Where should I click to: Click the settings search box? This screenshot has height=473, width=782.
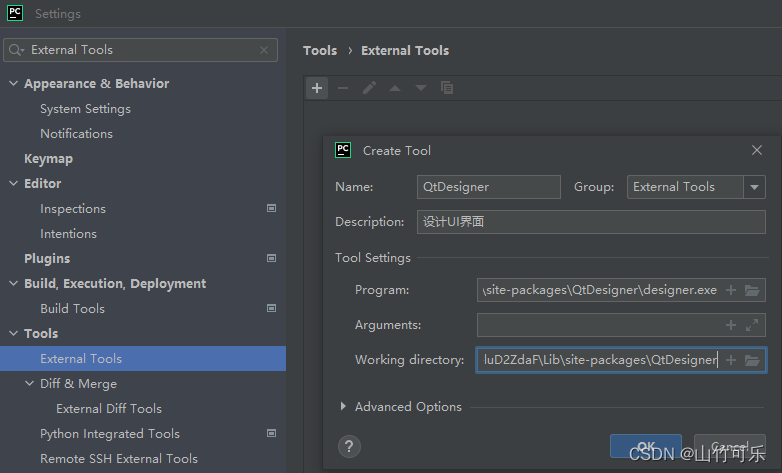141,50
